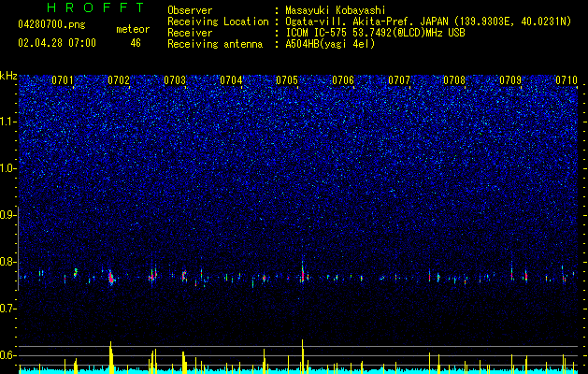Image resolution: width=588 pixels, height=374 pixels.
Task: Click the 0702 time marker
Action: pos(119,80)
